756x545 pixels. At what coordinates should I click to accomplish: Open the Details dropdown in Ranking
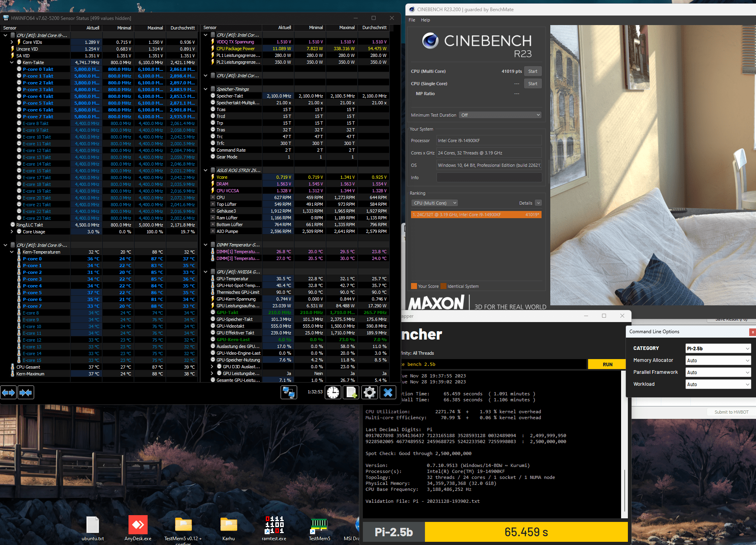point(538,203)
